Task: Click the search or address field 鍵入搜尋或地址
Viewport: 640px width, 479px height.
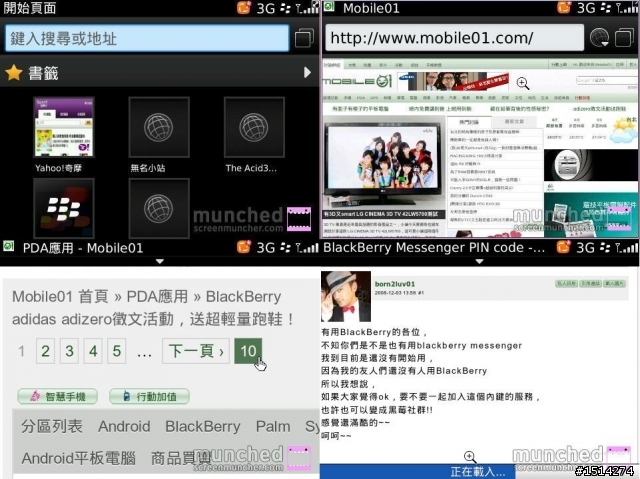Action: [x=147, y=38]
